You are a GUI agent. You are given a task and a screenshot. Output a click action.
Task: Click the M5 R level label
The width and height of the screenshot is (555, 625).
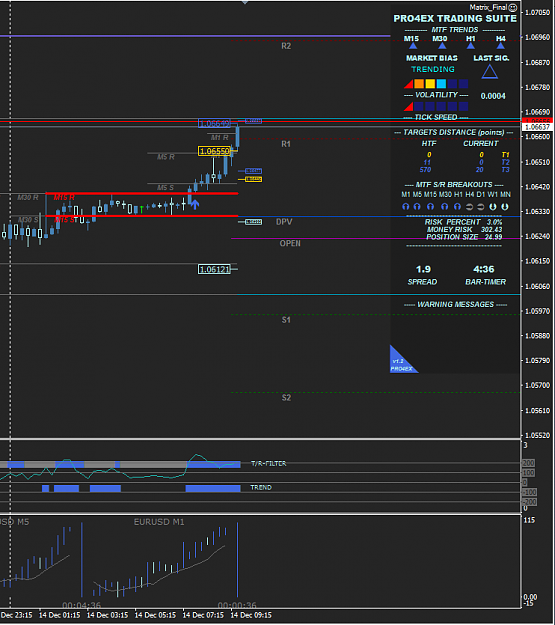pyautogui.click(x=165, y=157)
